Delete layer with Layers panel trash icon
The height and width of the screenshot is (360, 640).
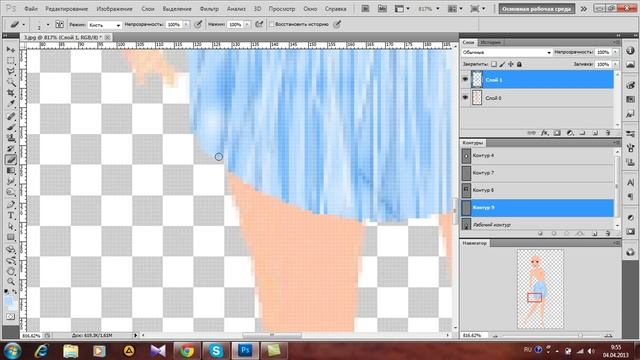click(x=608, y=133)
